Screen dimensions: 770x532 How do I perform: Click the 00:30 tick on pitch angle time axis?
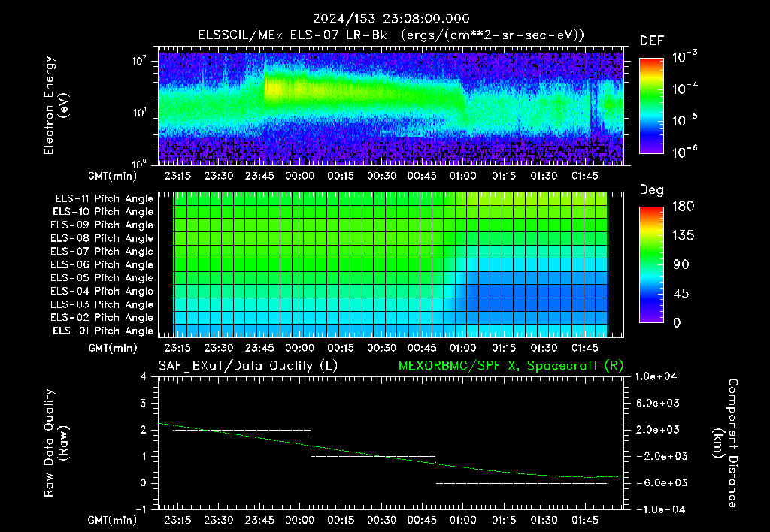(381, 348)
